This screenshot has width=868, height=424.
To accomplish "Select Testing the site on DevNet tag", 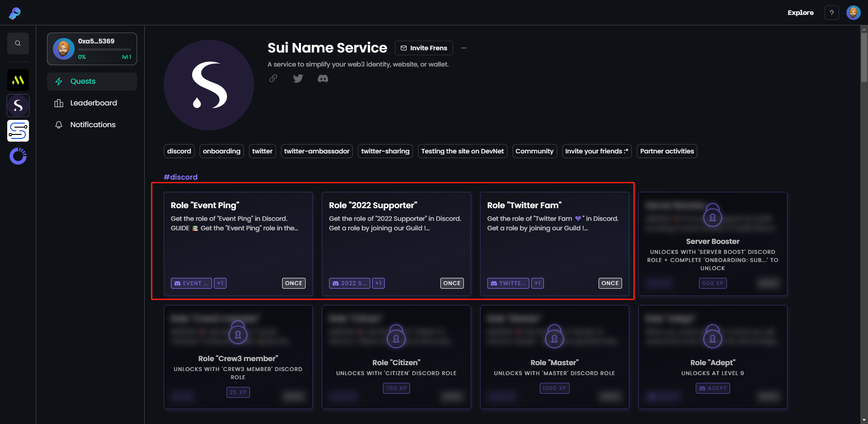I will [462, 151].
